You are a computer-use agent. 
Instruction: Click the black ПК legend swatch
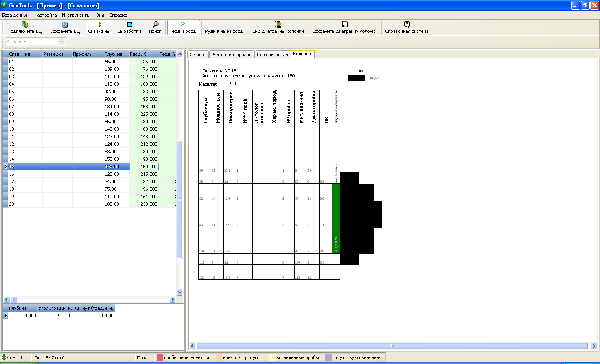(x=357, y=78)
